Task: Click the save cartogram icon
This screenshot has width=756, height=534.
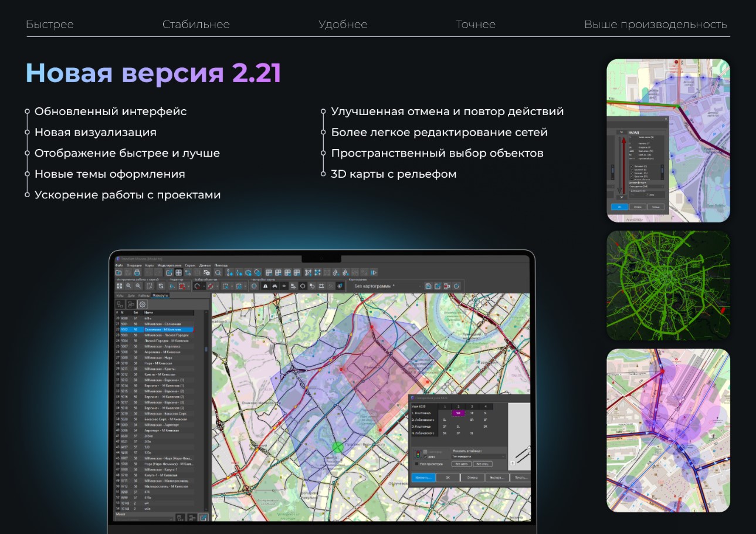Action: 428,286
